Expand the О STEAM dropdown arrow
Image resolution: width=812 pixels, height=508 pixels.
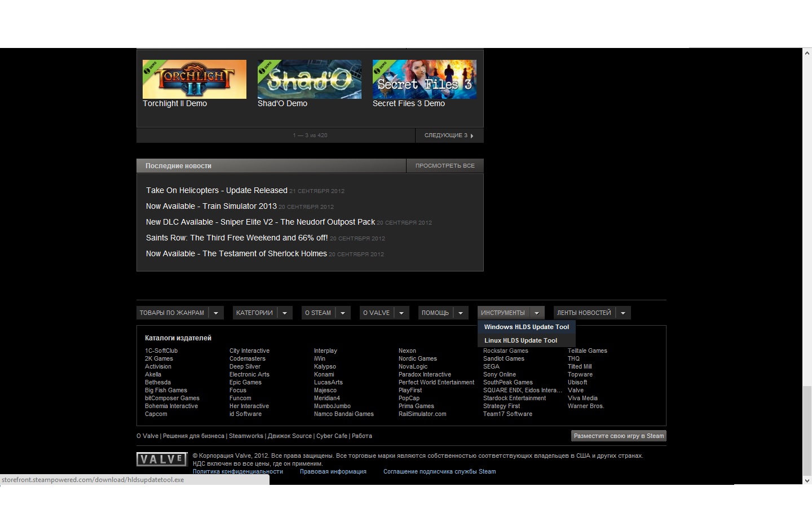[x=343, y=313]
